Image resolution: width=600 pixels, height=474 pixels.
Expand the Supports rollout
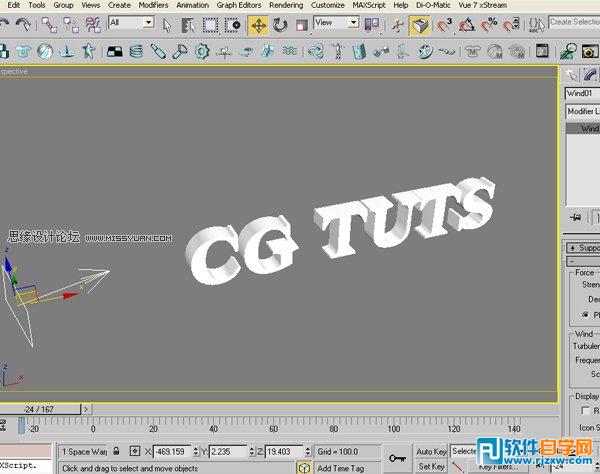coord(584,248)
